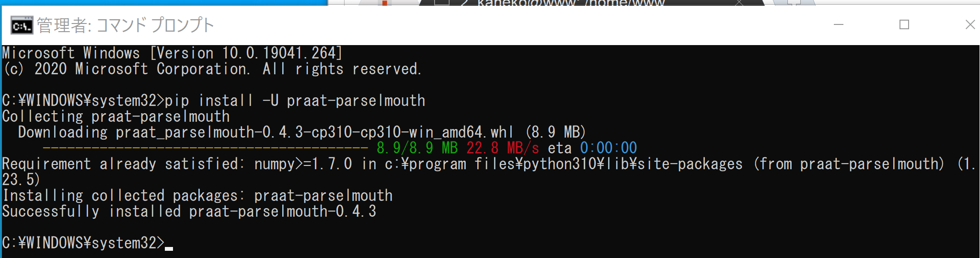The image size is (980, 258).
Task: Close the Command Prompt window
Action: pos(969,24)
